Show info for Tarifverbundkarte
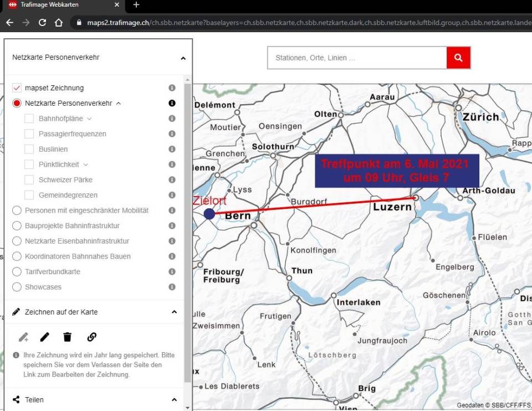Viewport: 532px width, 411px height. [x=172, y=271]
